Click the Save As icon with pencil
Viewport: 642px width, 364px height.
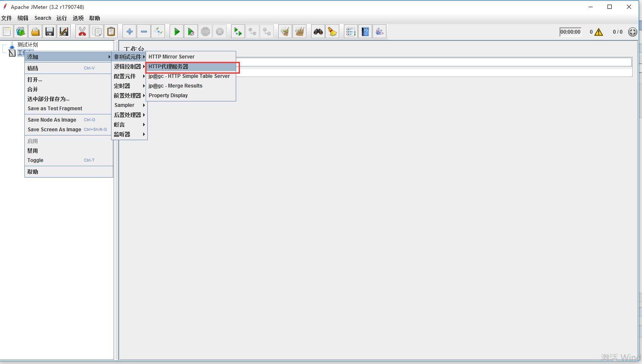coord(64,32)
